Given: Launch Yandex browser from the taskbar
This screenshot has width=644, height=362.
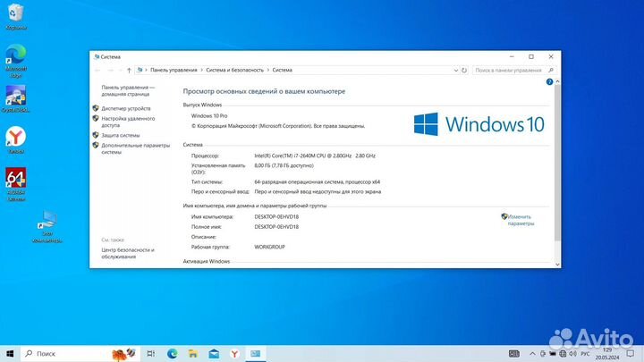Looking at the screenshot, I should [234, 353].
